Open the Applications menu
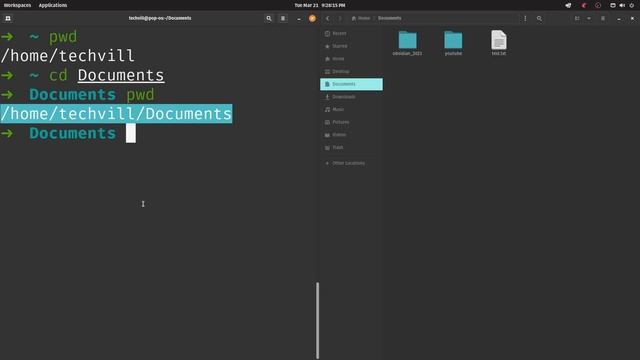The image size is (640, 360). (53, 5)
